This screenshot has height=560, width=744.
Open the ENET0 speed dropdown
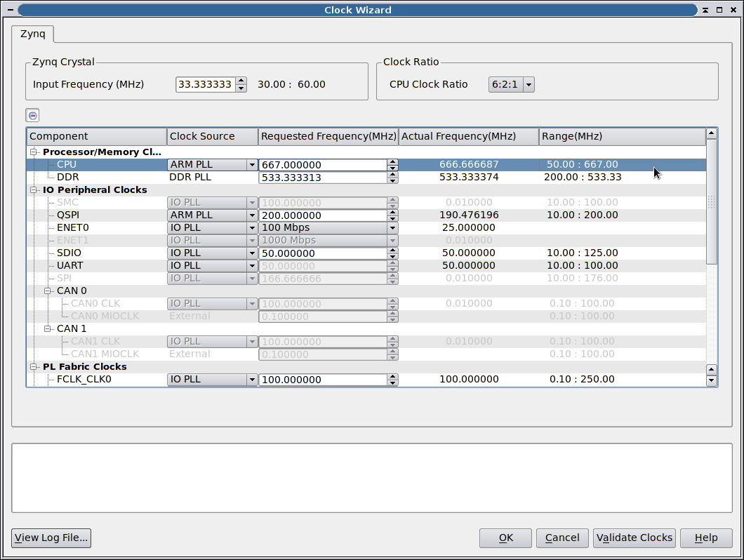pos(392,228)
